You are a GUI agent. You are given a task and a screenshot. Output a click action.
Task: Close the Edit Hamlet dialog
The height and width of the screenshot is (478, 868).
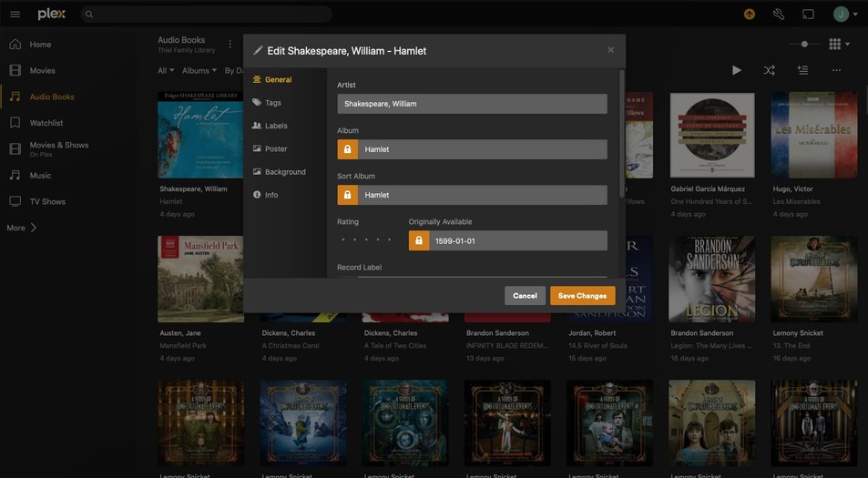pos(610,50)
